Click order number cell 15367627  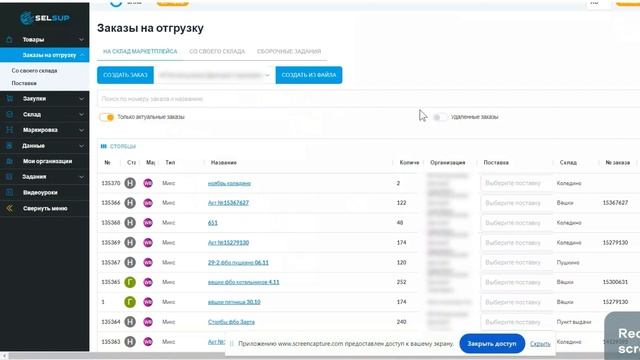(x=615, y=203)
